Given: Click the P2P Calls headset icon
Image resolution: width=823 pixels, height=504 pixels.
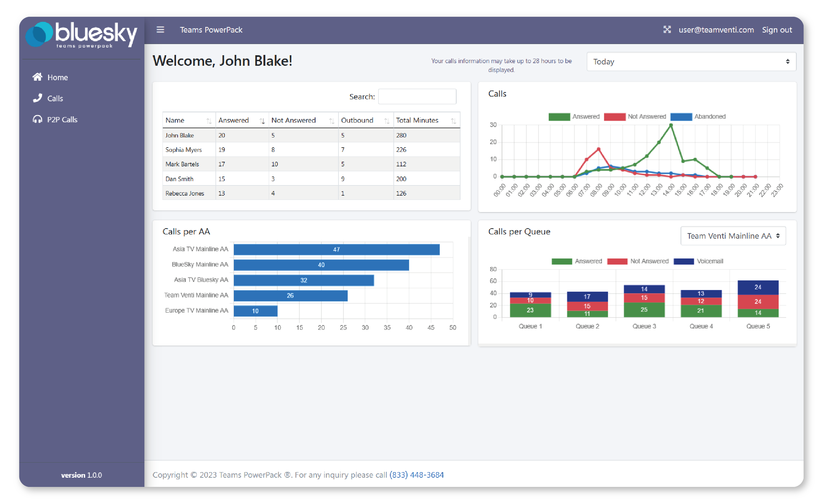Looking at the screenshot, I should pos(37,119).
